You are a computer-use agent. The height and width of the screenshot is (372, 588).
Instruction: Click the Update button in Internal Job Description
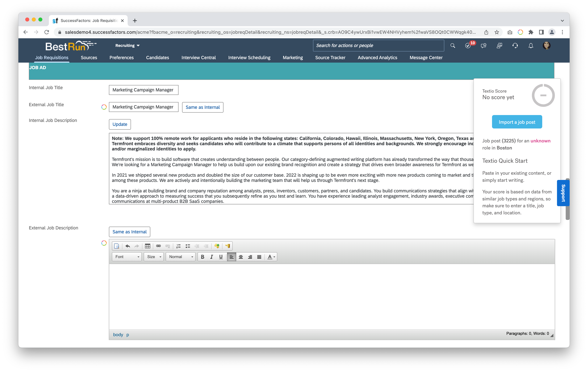120,124
